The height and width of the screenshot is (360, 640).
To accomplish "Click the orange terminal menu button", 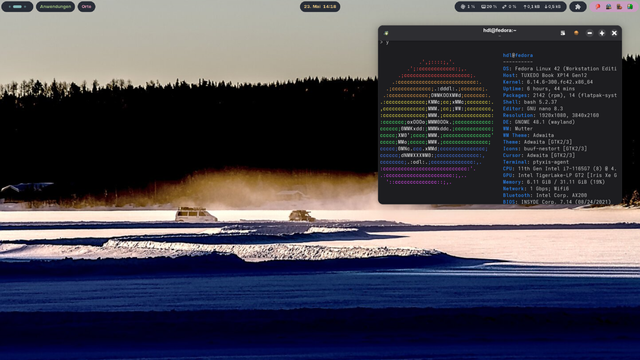I will (x=576, y=33).
